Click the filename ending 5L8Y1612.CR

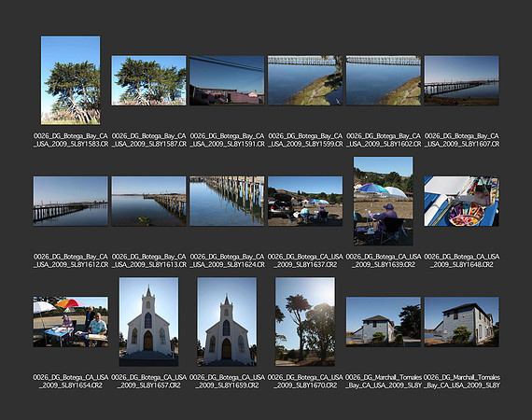(x=71, y=260)
